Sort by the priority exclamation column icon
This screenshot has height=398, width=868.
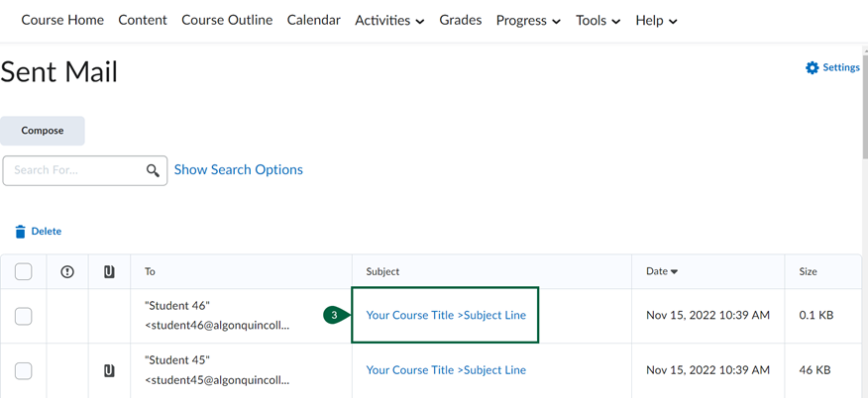(67, 271)
